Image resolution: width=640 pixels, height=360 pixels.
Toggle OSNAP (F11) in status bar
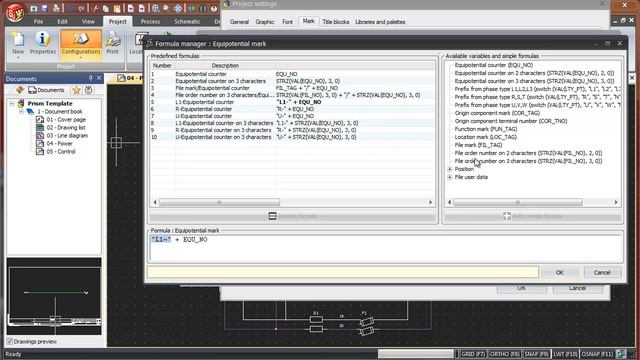(598, 354)
